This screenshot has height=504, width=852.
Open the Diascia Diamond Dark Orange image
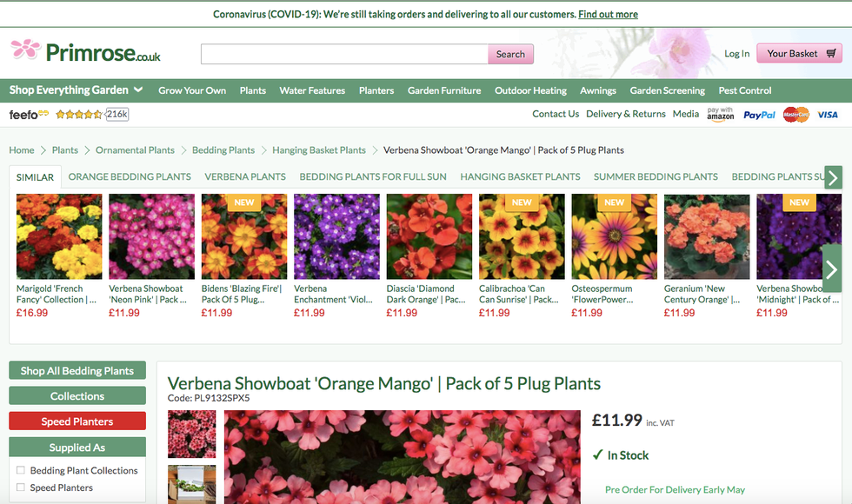coord(429,236)
